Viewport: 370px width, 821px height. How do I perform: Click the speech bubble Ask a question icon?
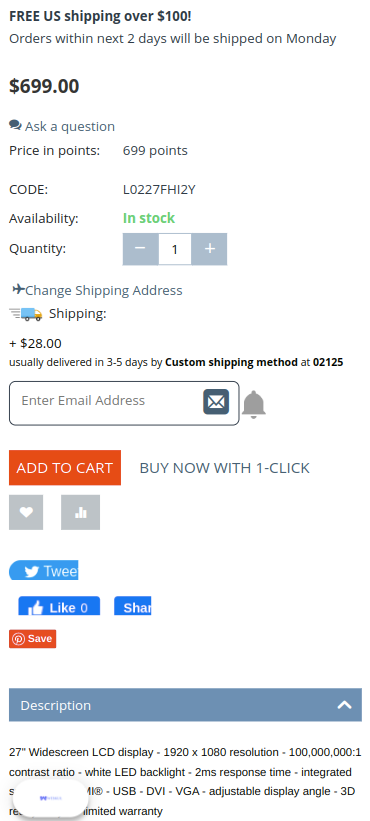click(15, 125)
